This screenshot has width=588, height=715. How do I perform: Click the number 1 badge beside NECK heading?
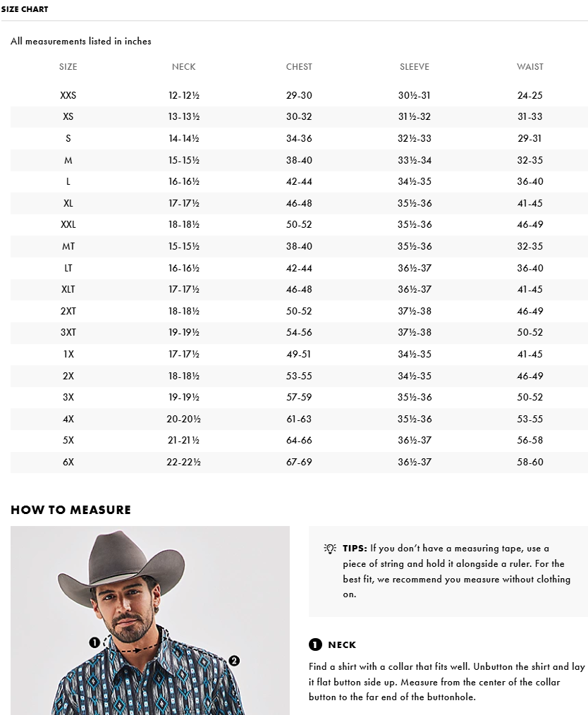(x=315, y=644)
